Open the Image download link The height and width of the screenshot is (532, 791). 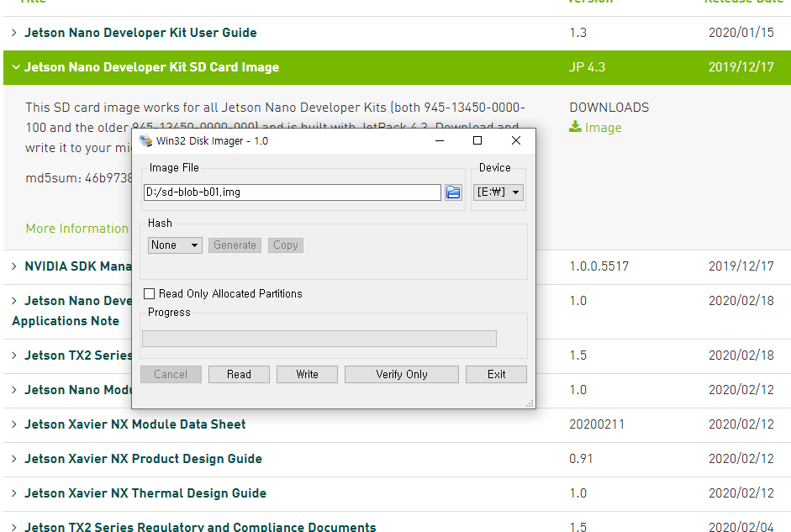[x=603, y=128]
